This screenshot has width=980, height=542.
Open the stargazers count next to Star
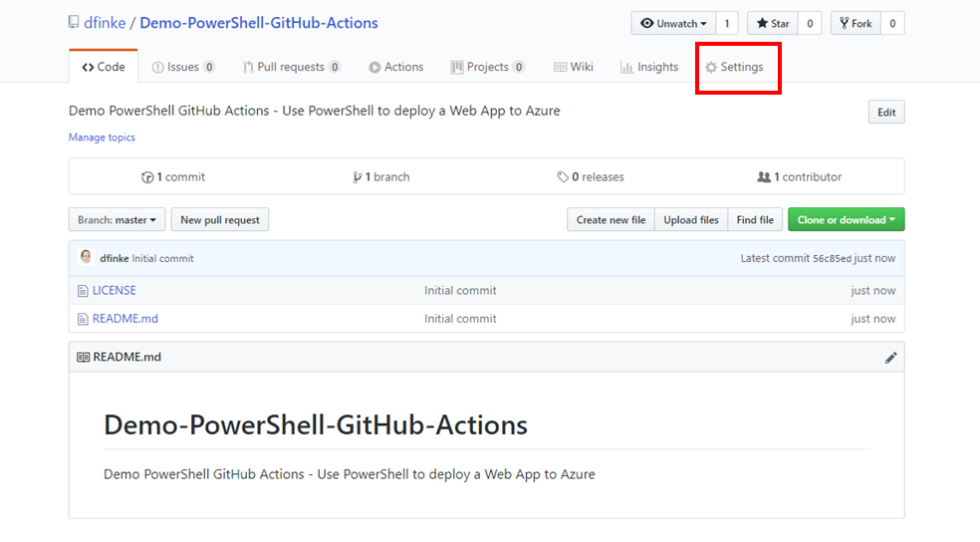pos(810,23)
